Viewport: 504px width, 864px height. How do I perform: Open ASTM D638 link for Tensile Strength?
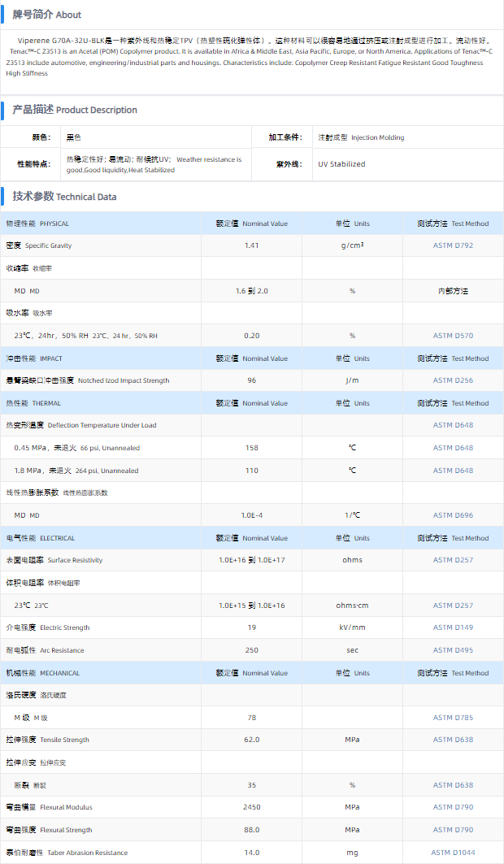pos(453,740)
